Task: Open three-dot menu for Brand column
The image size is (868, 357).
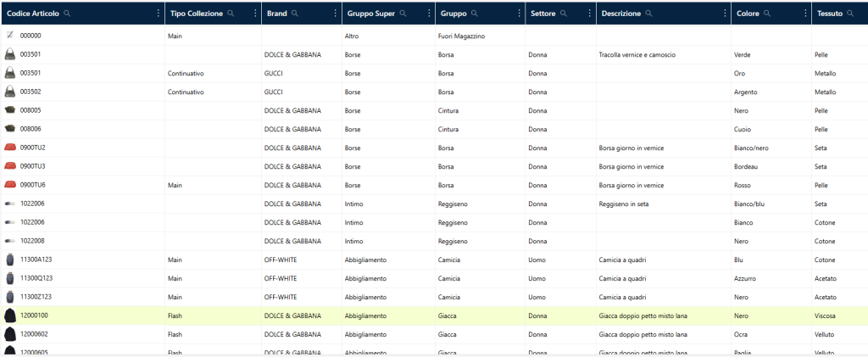Action: coord(336,14)
